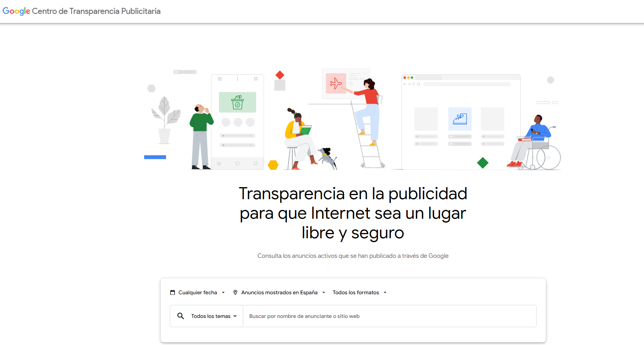644x345 pixels.
Task: Click the subtitle Consulta los anuncios activos
Action: (x=353, y=256)
